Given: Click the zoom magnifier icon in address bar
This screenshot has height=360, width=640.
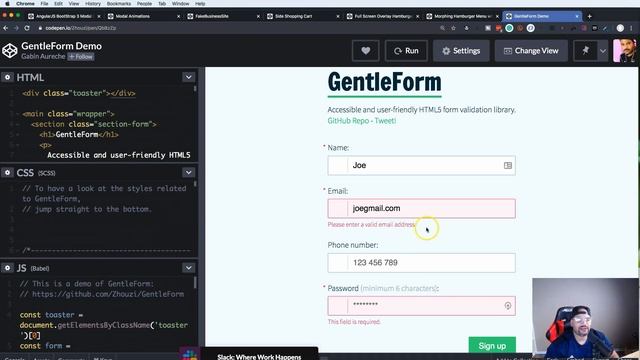Looking at the screenshot, I should coord(442,28).
